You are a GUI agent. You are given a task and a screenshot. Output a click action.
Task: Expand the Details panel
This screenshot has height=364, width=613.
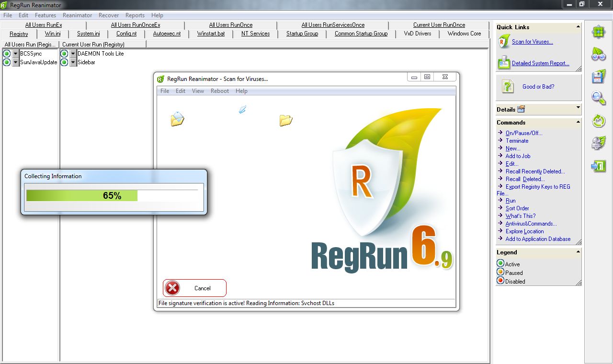click(578, 108)
